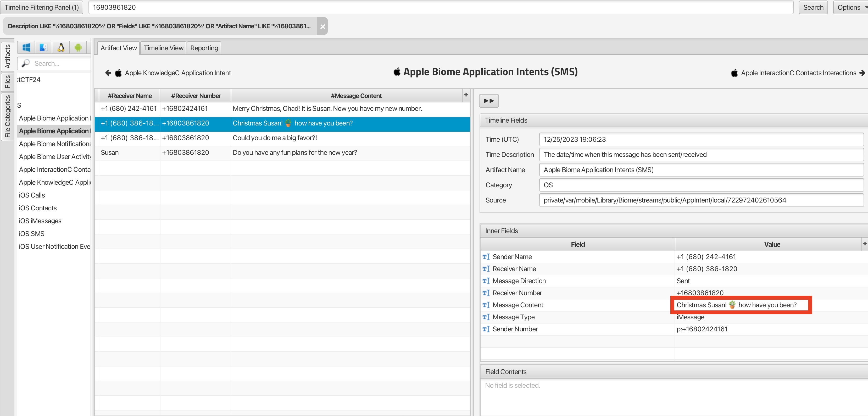Click the text-type icon beside Receiver Number
Screen dimensions: 868x416
pyautogui.click(x=486, y=293)
